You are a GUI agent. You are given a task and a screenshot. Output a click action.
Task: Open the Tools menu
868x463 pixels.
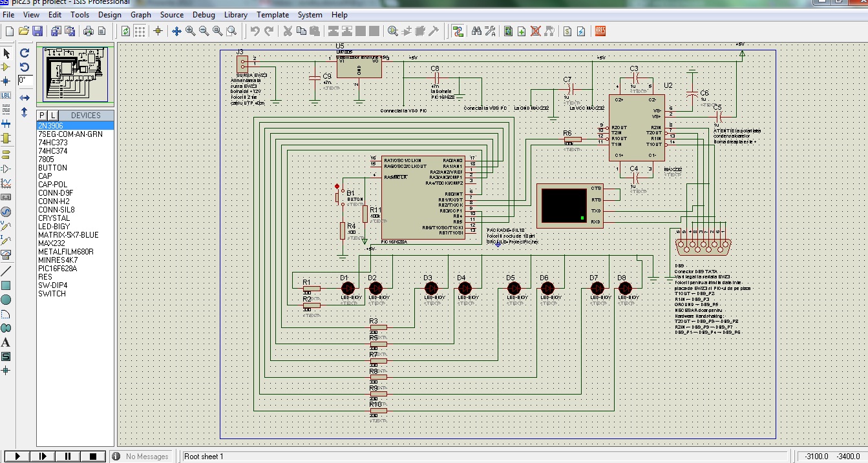80,15
